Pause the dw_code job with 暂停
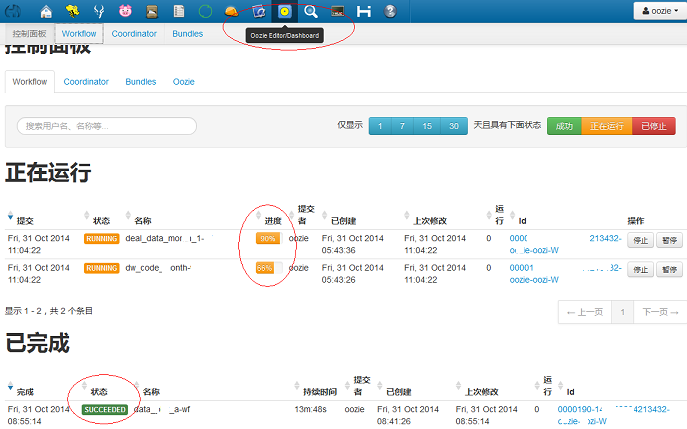Screen dimensions: 687x429 (669, 269)
